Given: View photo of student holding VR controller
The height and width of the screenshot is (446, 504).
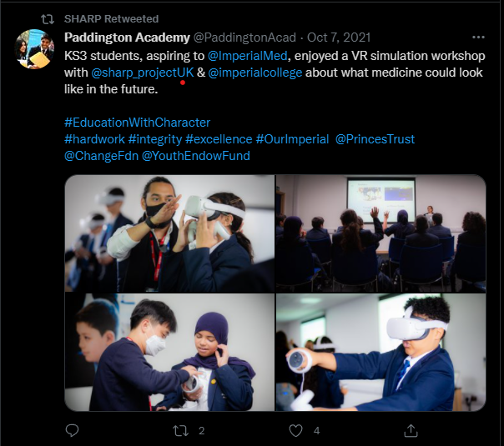Looking at the screenshot, I should (381, 353).
